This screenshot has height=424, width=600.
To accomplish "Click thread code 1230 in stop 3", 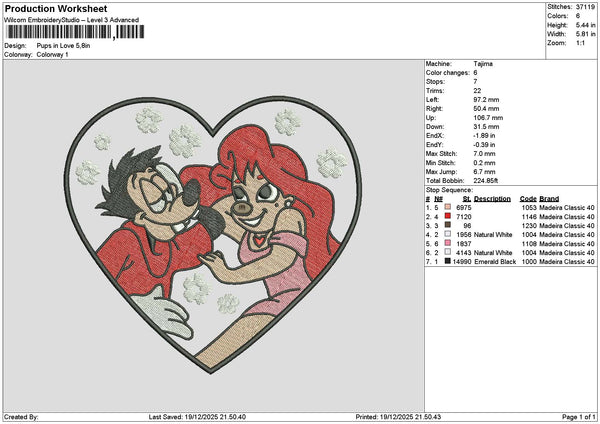I will (529, 226).
